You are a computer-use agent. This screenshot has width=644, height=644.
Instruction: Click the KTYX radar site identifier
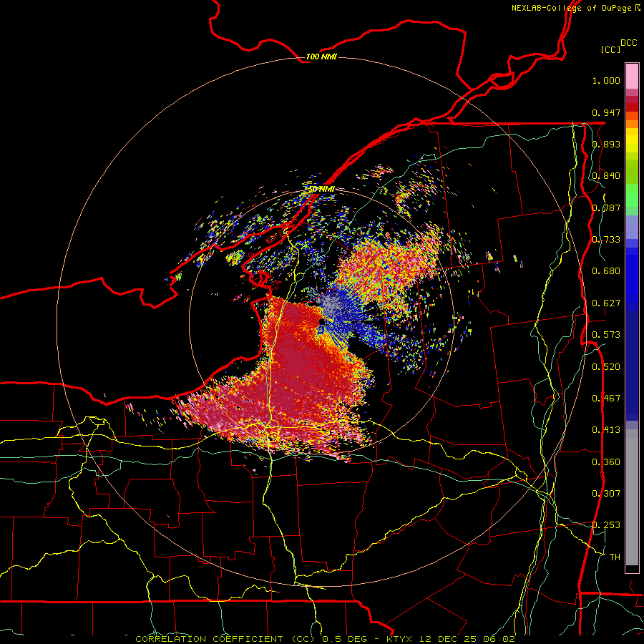click(401, 639)
